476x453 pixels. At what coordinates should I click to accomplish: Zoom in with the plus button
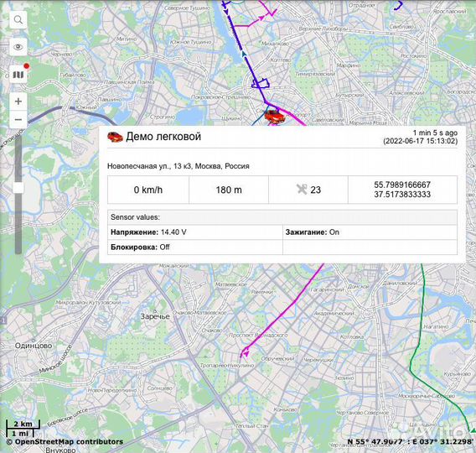[18, 102]
